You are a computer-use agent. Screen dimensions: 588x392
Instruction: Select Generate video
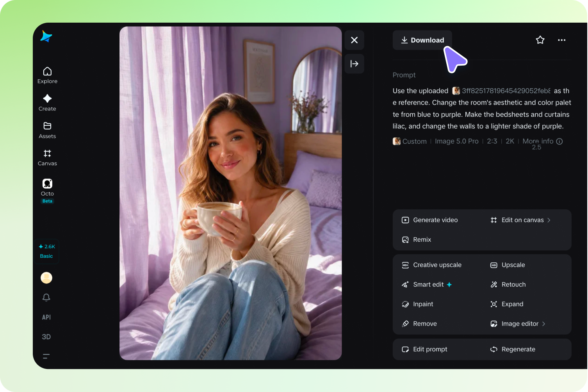[430, 220]
